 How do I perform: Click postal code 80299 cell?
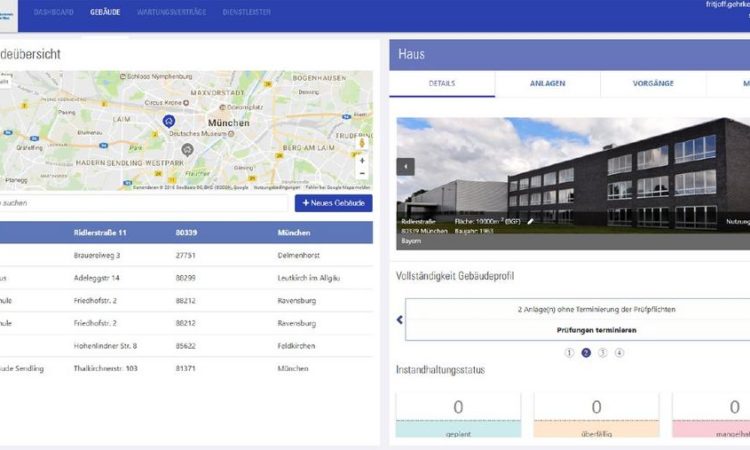tap(185, 278)
